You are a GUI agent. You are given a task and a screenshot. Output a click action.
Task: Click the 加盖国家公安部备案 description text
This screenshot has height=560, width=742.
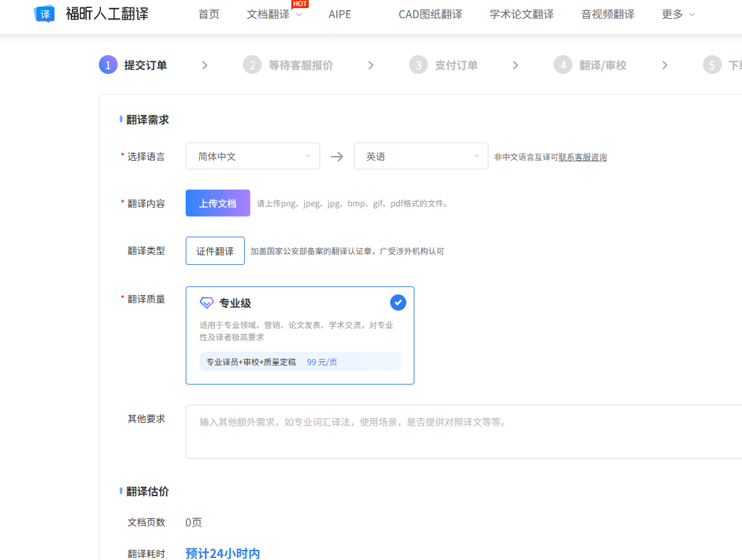click(347, 251)
